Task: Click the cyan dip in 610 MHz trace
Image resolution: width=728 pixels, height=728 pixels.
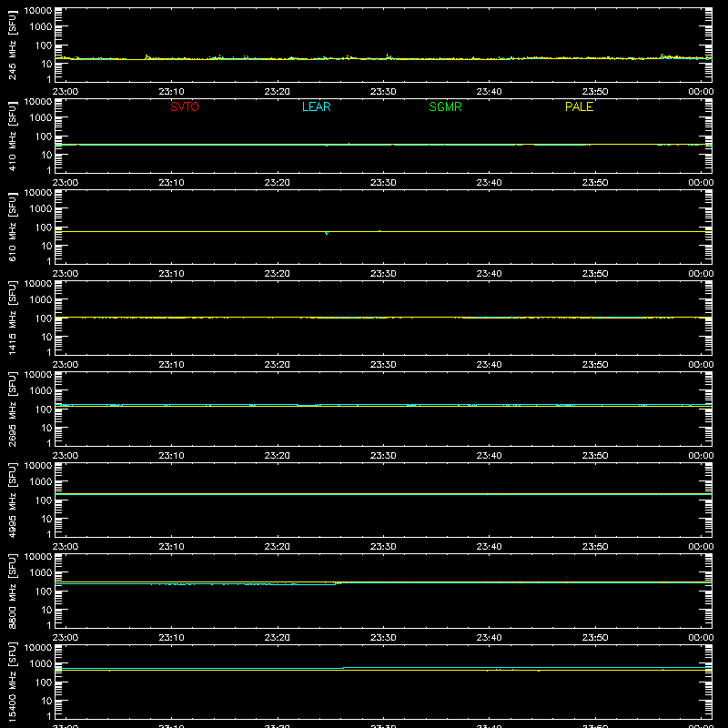Action: pyautogui.click(x=327, y=233)
